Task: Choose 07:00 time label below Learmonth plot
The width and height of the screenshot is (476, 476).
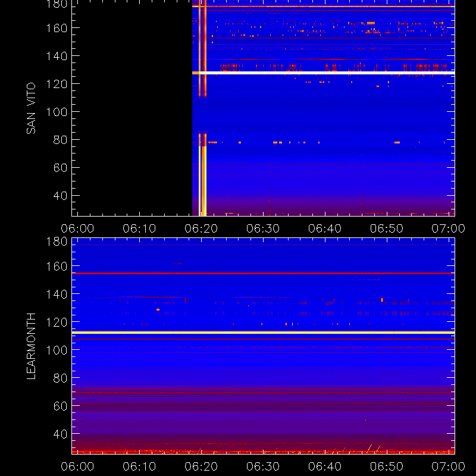Action: pos(449,466)
